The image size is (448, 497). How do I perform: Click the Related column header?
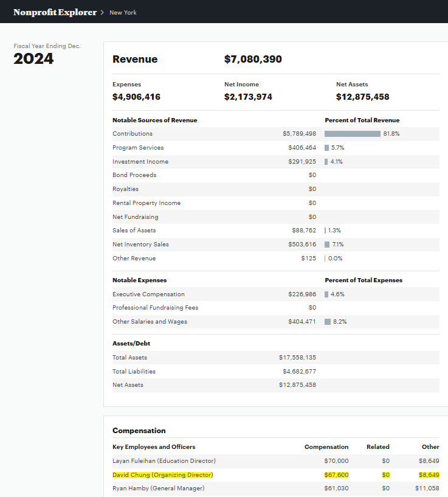click(x=377, y=447)
